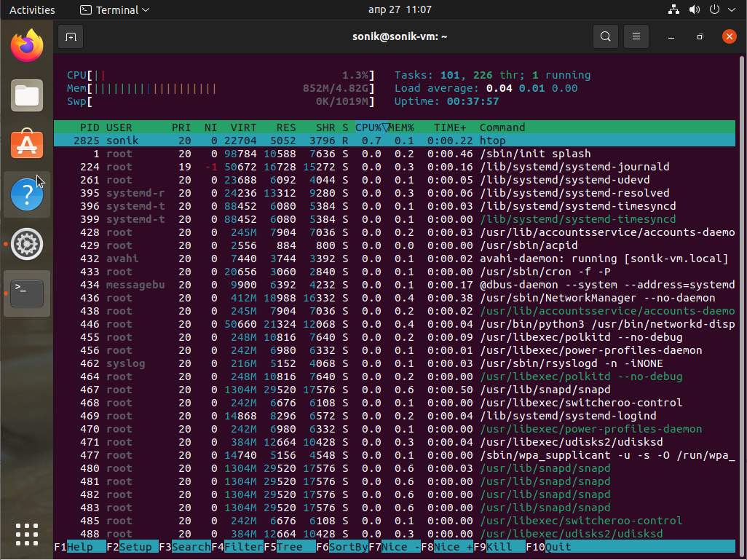Image resolution: width=747 pixels, height=560 pixels.
Task: Open the Terminal app menu dropdown
Action: 114,10
